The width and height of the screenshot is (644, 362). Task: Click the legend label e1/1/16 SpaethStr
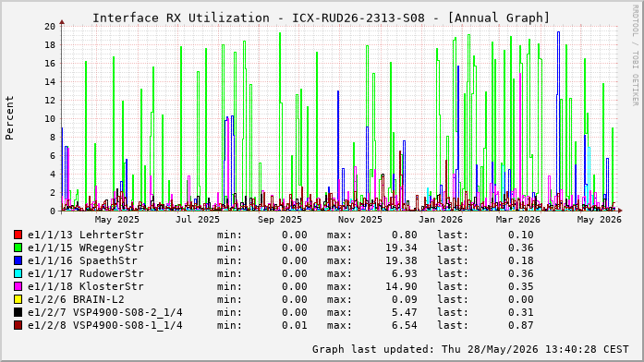[82, 260]
